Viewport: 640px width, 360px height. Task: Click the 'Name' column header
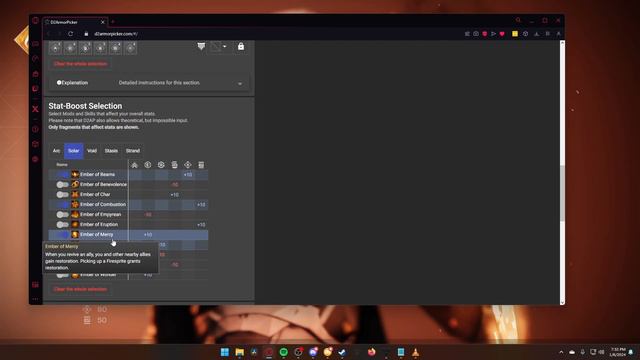tap(62, 164)
